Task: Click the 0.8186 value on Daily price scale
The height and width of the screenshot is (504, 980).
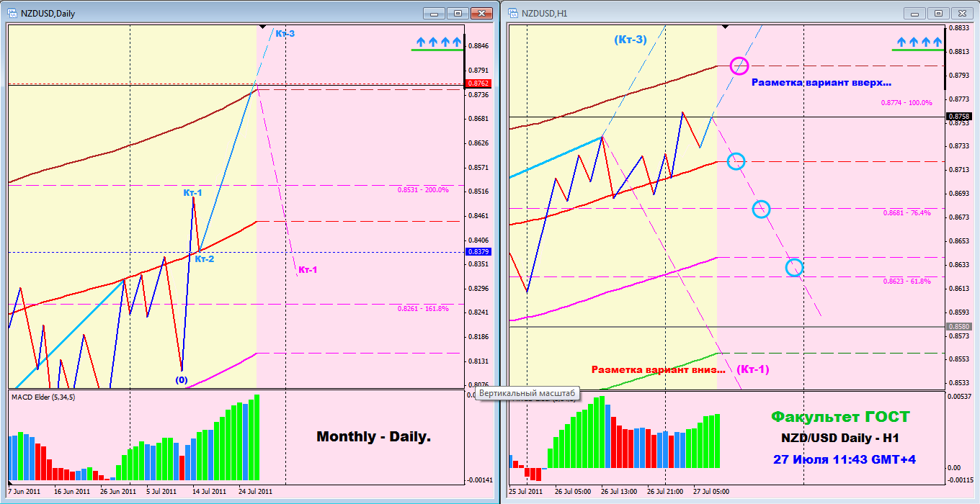Action: (x=478, y=337)
